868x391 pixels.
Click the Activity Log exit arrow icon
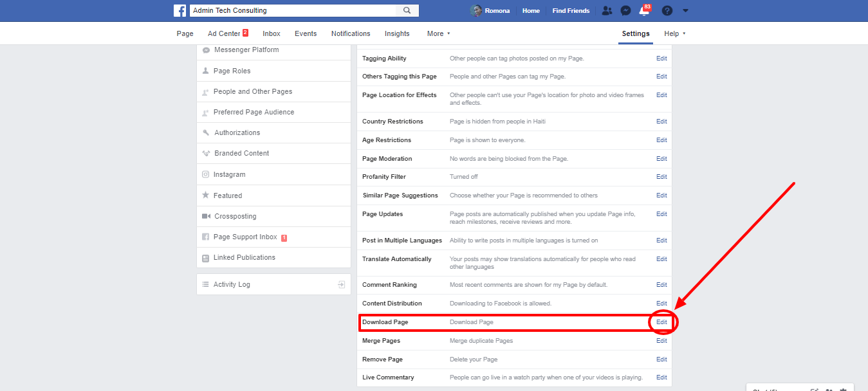click(341, 284)
